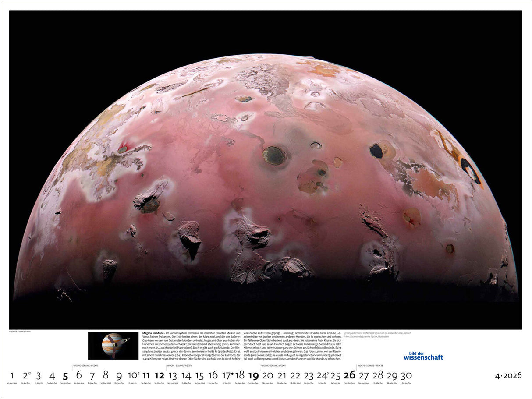Click calendar day 1
This screenshot has height=399, width=532.
tap(12, 376)
